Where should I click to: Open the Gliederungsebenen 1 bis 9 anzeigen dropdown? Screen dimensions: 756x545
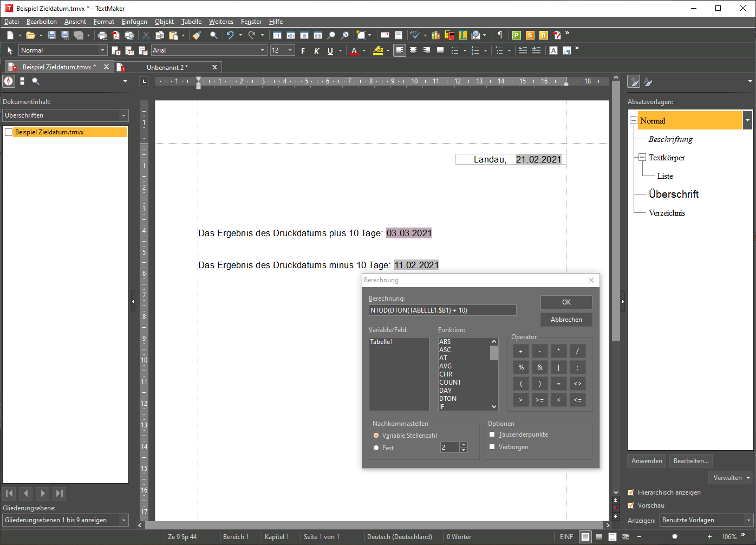[66, 520]
